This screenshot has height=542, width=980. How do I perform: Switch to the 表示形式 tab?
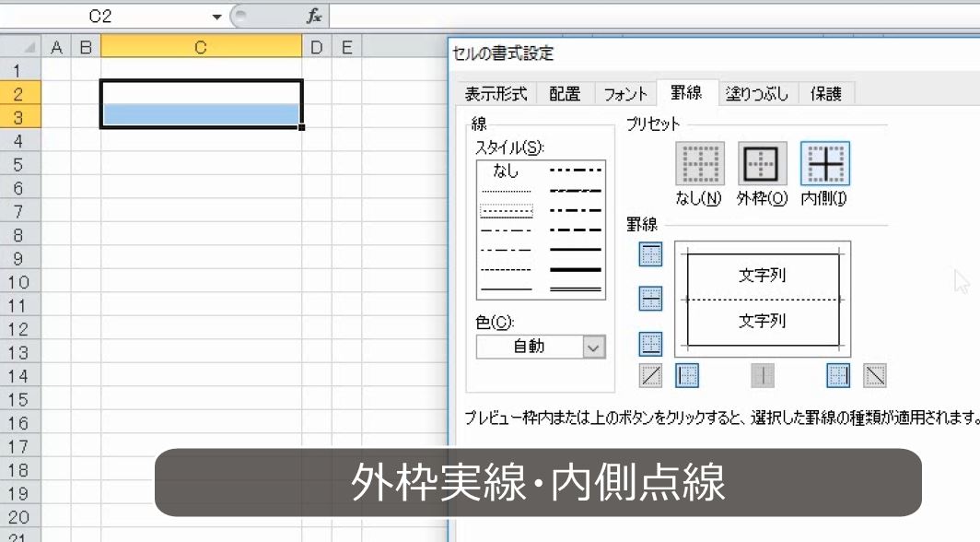(x=496, y=94)
